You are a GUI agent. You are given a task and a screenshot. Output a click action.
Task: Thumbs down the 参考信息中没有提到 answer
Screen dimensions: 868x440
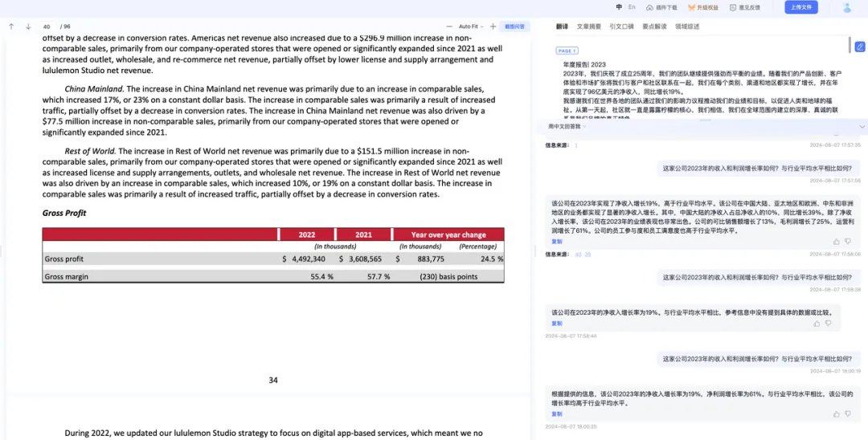click(x=828, y=324)
